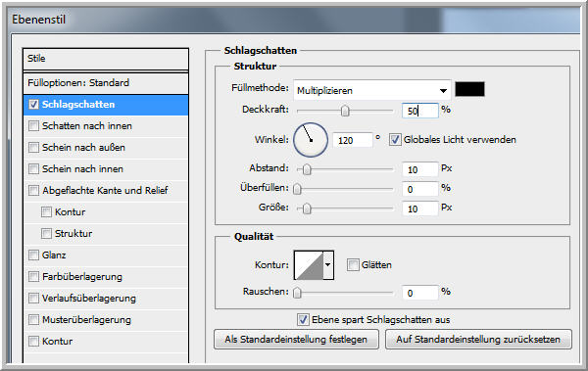Enable Schatten nach innen checkbox
Screen dimensions: 588x371
pos(33,125)
